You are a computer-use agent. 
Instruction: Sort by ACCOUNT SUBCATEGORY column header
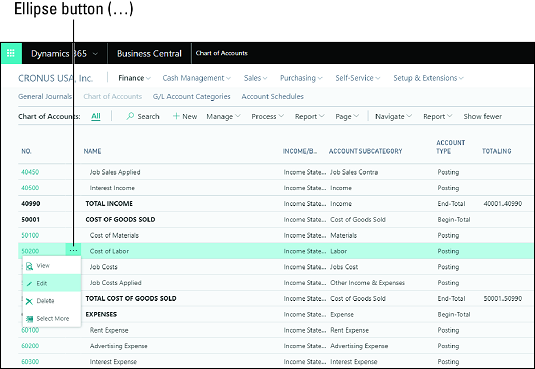(x=365, y=151)
